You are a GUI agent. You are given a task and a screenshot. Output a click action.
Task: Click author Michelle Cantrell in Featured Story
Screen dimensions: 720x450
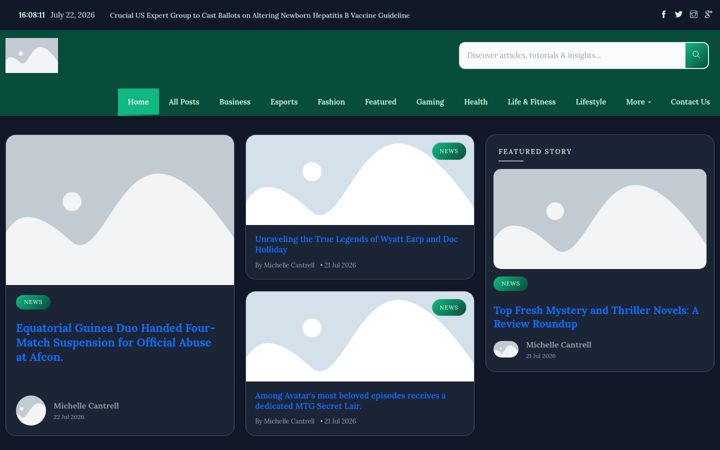pos(559,345)
